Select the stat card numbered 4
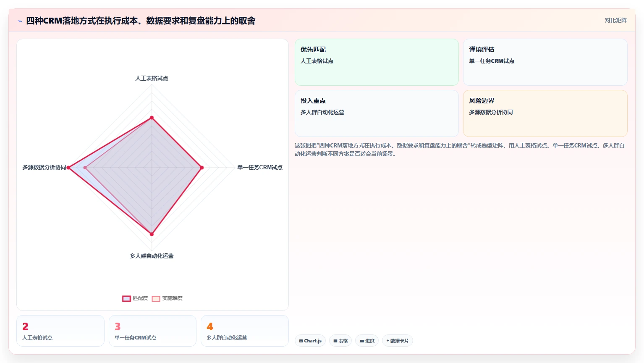The height and width of the screenshot is (363, 644). click(x=245, y=331)
